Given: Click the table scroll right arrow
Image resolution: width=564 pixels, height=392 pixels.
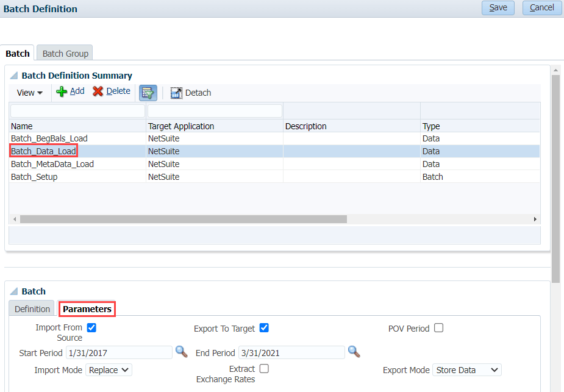Looking at the screenshot, I should [535, 219].
